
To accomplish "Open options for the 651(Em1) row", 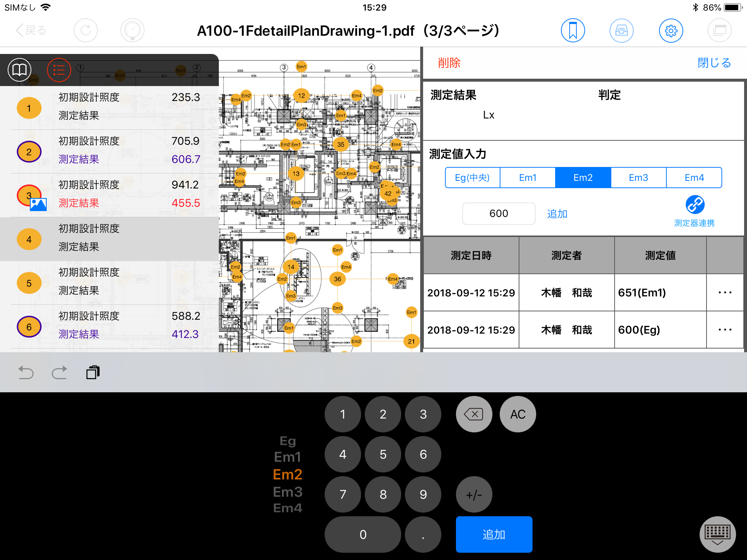I will [725, 292].
